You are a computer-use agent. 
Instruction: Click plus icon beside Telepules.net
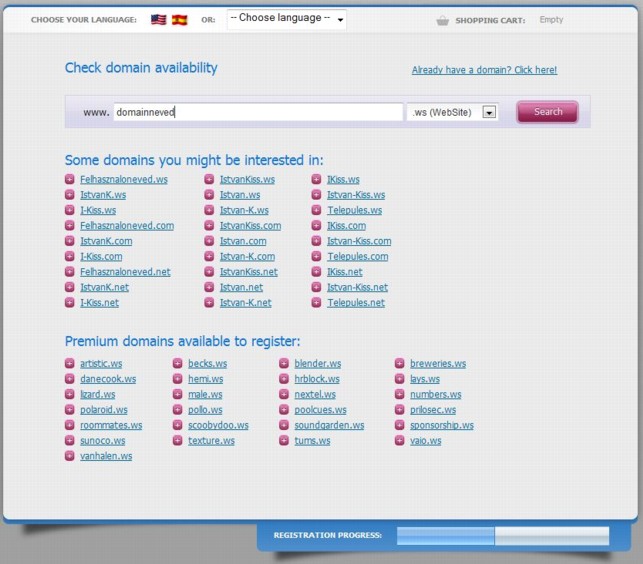316,303
